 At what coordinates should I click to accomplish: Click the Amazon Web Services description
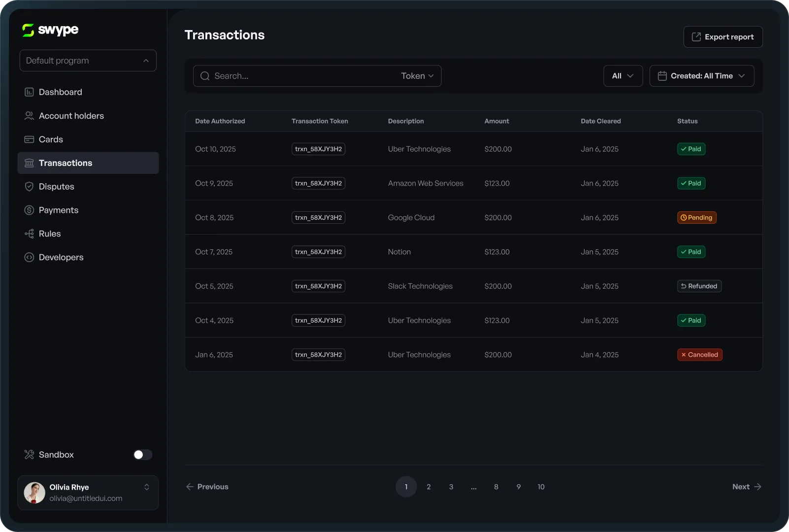426,183
